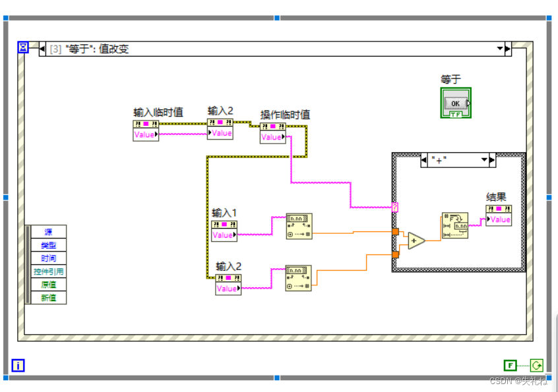Image resolution: width=558 pixels, height=392 pixels.
Task: Open the event case selector dropdown arrow
Action: pos(499,48)
